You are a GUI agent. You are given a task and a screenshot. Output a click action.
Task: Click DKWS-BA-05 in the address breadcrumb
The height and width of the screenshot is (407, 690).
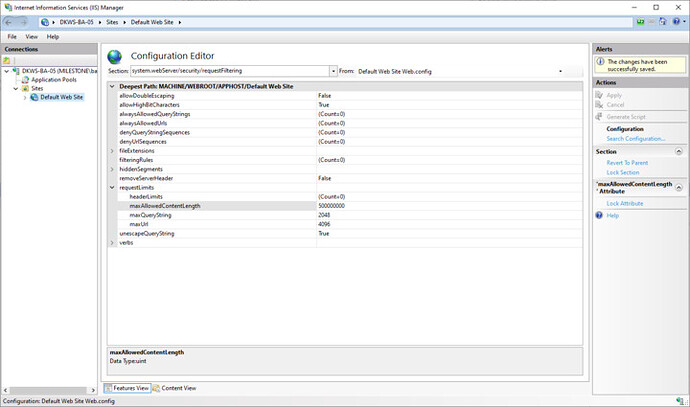tap(77, 22)
